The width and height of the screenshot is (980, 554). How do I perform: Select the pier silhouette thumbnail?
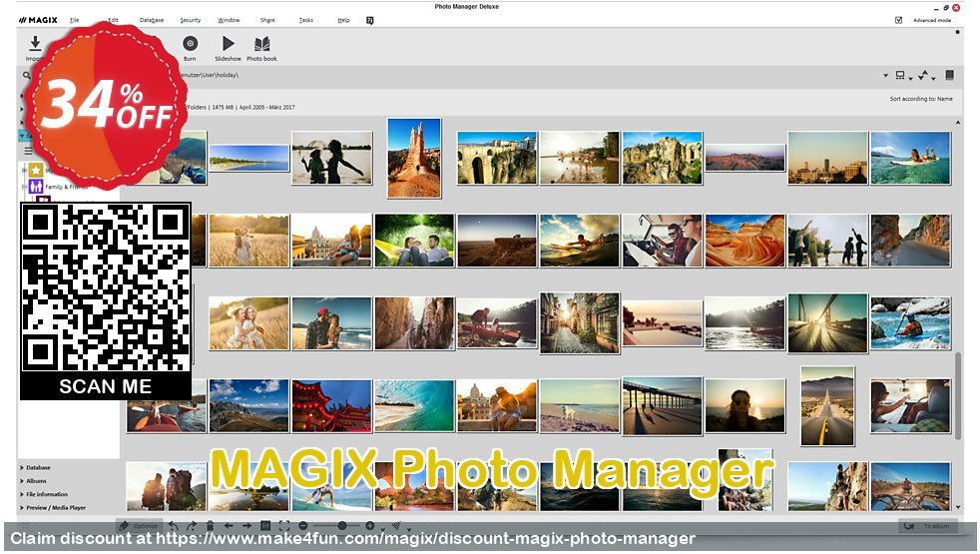662,406
